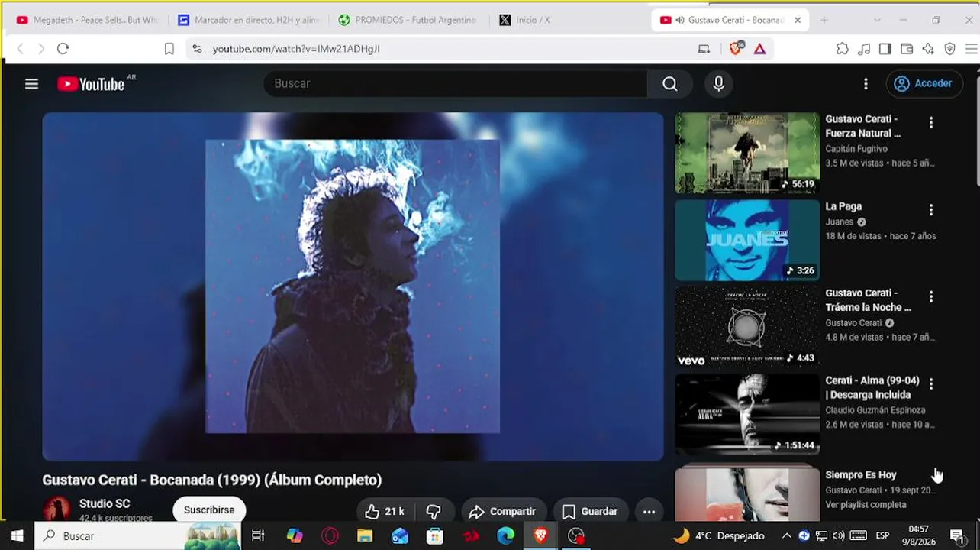This screenshot has height=550, width=980.
Task: Open more actions ellipsis below the video
Action: 649,511
